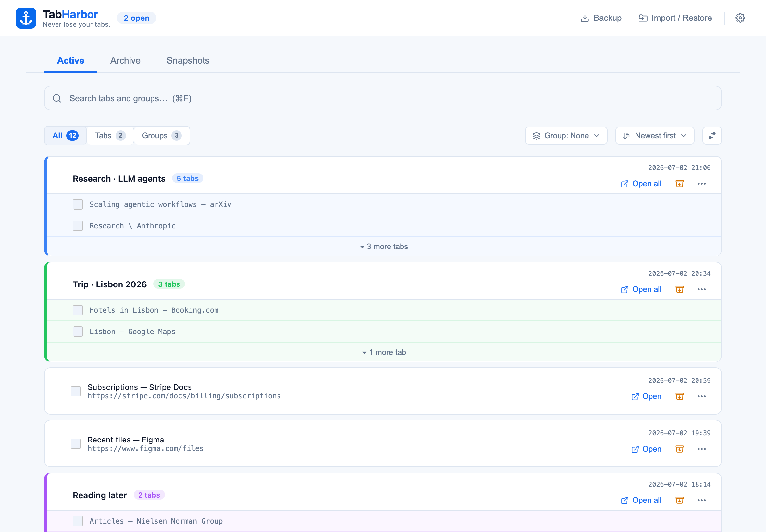Open all tabs in Reading later
Image resolution: width=766 pixels, height=532 pixels.
pyautogui.click(x=641, y=500)
